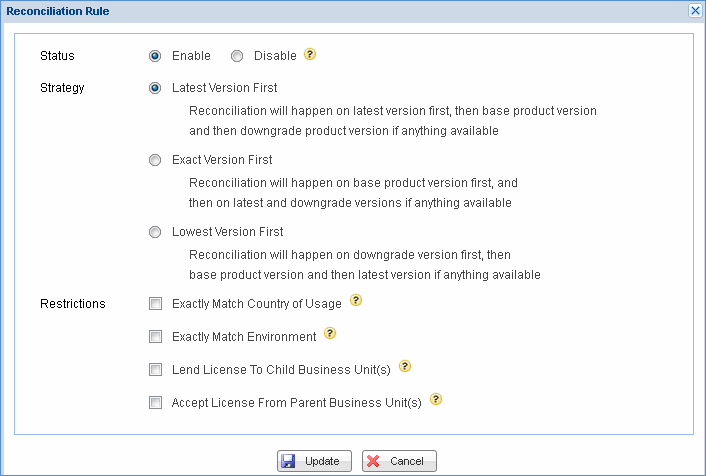Close the Reconciliation Rule dialog
This screenshot has width=706, height=476.
695,10
